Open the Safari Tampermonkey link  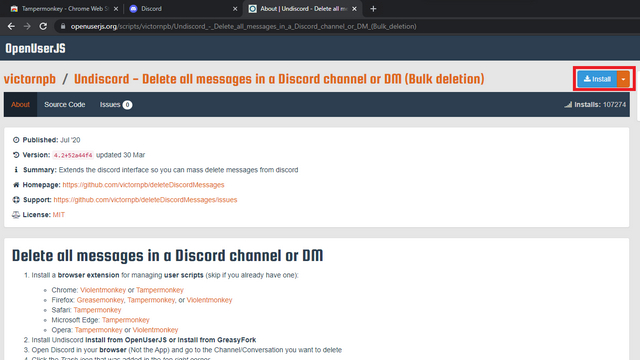coord(97,310)
